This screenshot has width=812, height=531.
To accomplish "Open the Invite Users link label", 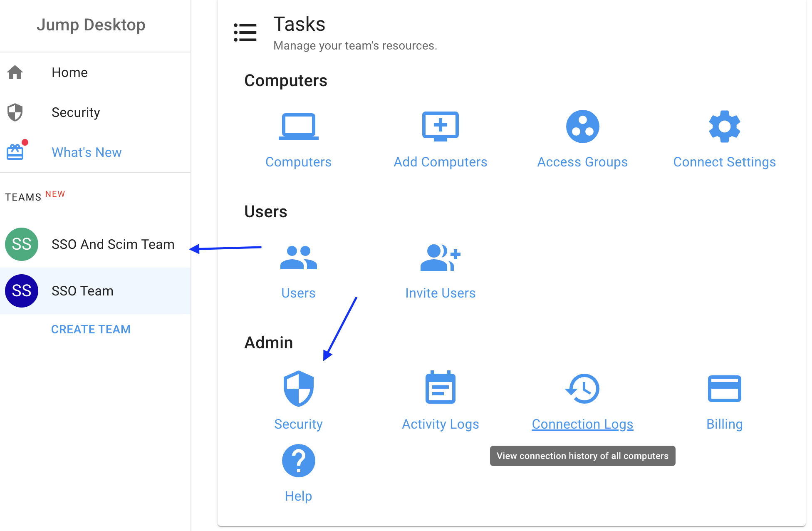I will (440, 293).
